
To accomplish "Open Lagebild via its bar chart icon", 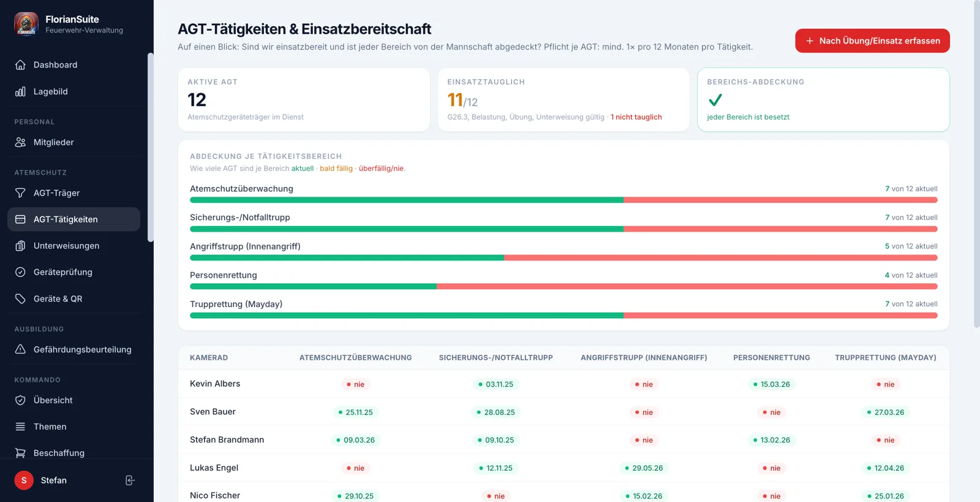I will click(x=20, y=91).
